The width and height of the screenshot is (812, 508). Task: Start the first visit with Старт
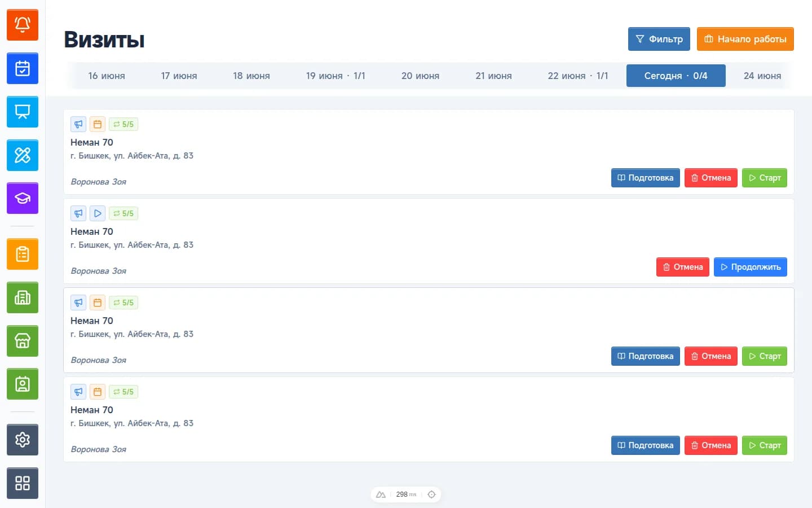pyautogui.click(x=765, y=178)
